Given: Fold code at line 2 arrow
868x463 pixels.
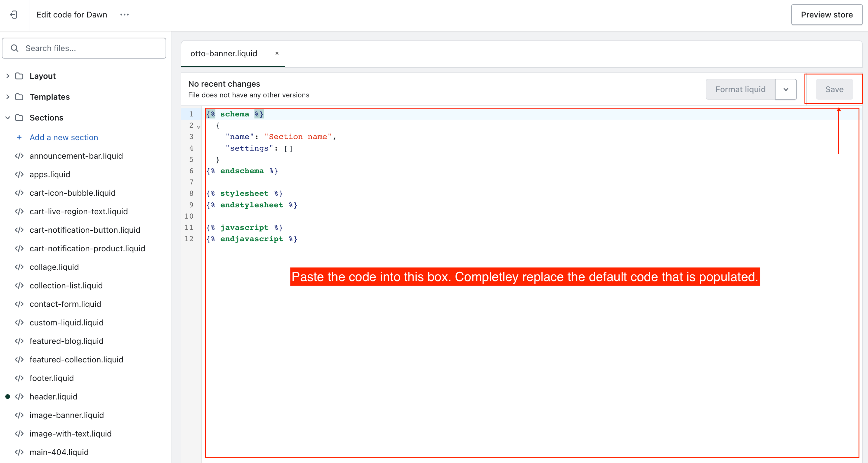Looking at the screenshot, I should pyautogui.click(x=198, y=127).
